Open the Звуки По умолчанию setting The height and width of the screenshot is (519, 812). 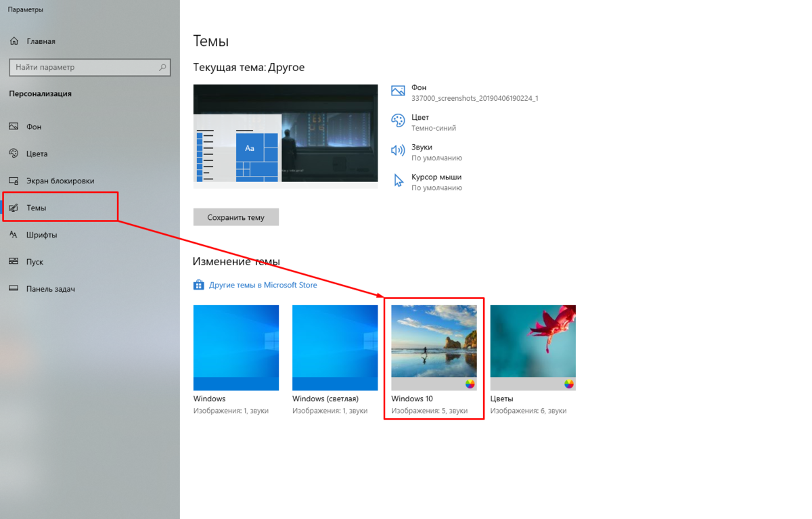pyautogui.click(x=427, y=152)
